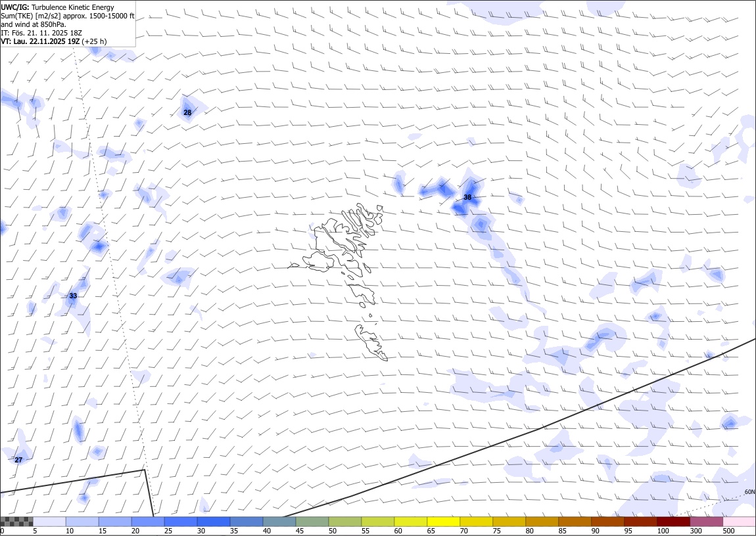Pick the 55–60 yellow-green legend swatch

[x=377, y=522]
